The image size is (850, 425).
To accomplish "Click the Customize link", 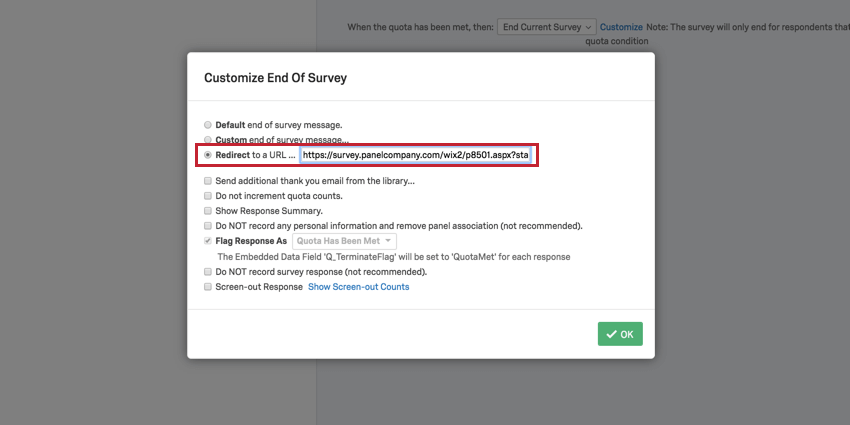I will (x=621, y=26).
